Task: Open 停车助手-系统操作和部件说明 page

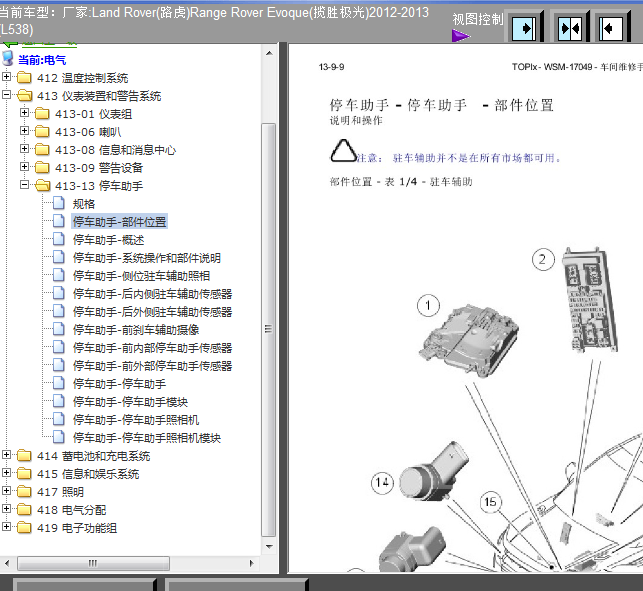Action: [x=146, y=258]
